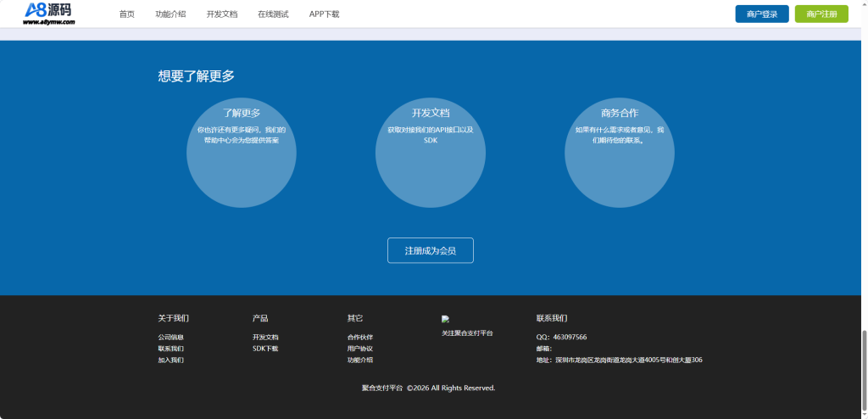Open 加入我们 footer link
Image resolution: width=868 pixels, height=419 pixels.
(170, 360)
